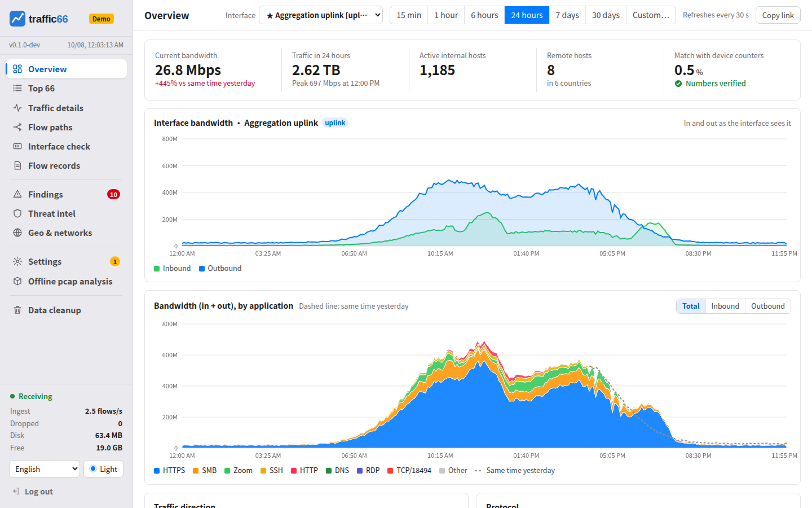Select the 7 days time range
812x508 pixels.
tap(567, 15)
